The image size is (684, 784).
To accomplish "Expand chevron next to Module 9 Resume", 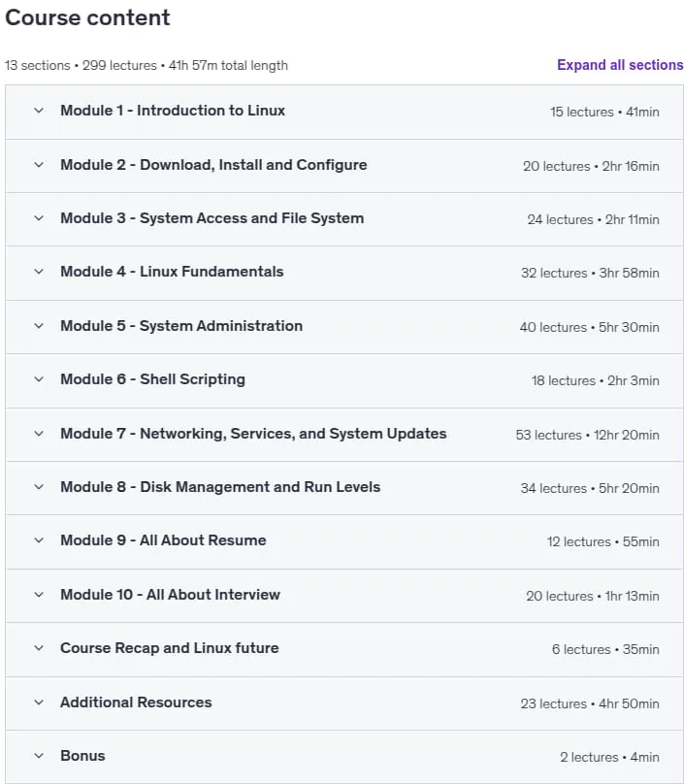I will point(39,540).
